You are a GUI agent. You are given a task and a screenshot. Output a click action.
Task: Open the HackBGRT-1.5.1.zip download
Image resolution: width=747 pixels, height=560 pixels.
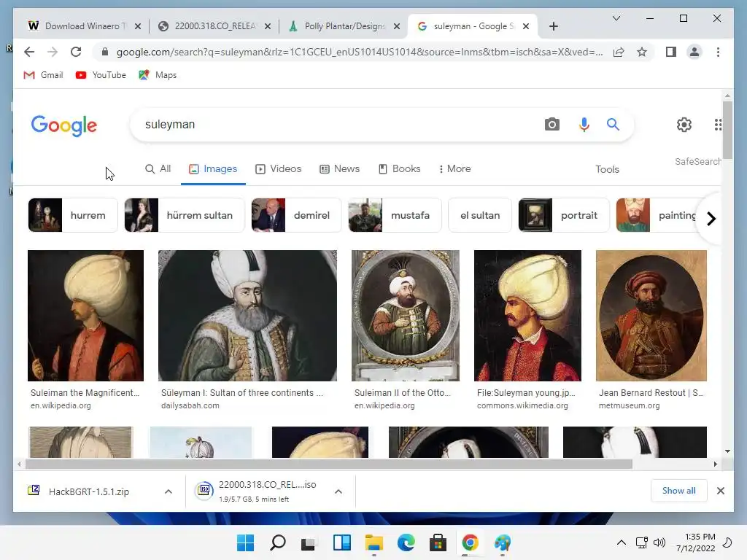pyautogui.click(x=89, y=491)
